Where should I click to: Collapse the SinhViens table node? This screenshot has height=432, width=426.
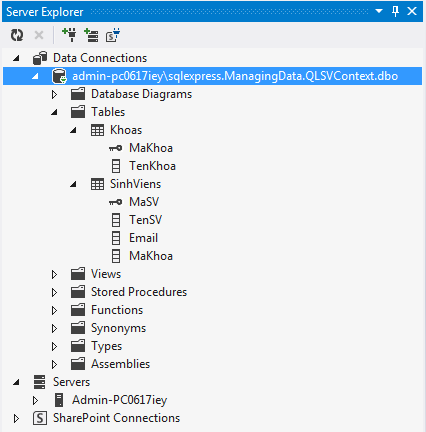pos(73,184)
